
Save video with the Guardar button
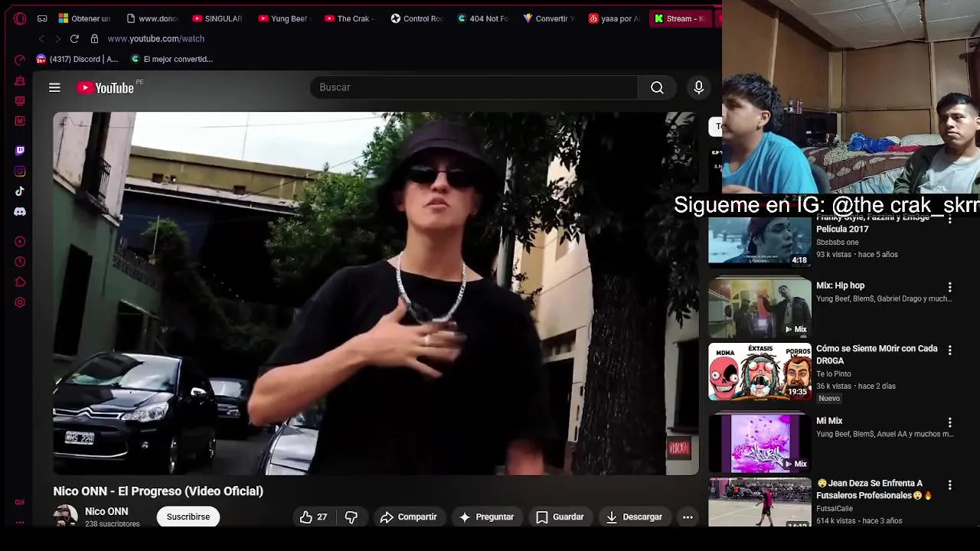click(560, 517)
